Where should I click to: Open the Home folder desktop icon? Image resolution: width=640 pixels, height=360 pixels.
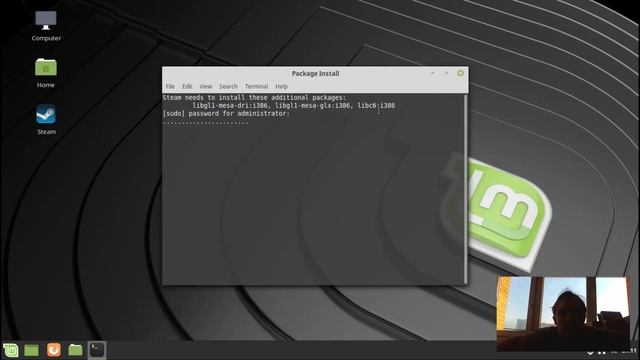(46, 73)
